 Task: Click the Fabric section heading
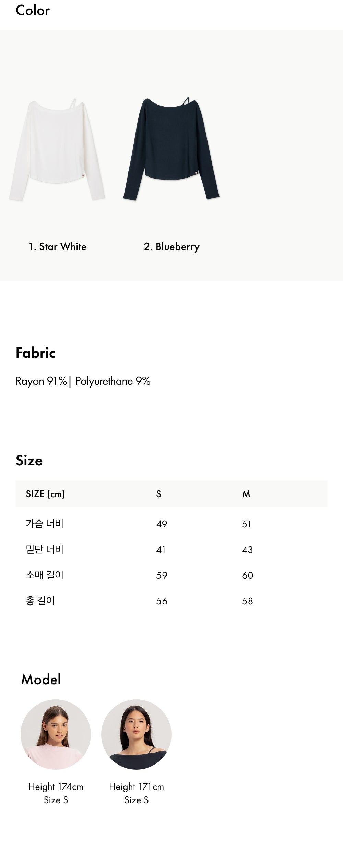(36, 353)
